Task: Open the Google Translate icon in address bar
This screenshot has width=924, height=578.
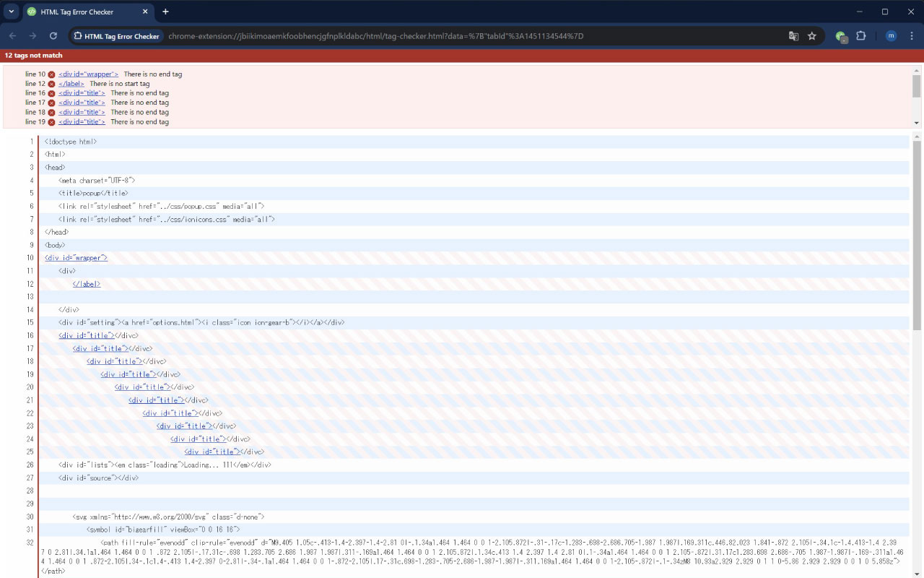Action: click(x=795, y=34)
